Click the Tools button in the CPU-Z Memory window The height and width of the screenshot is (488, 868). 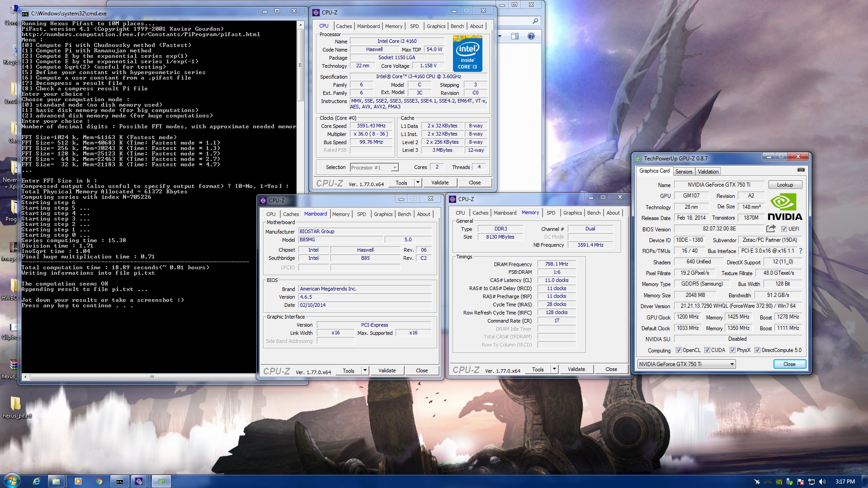point(538,369)
